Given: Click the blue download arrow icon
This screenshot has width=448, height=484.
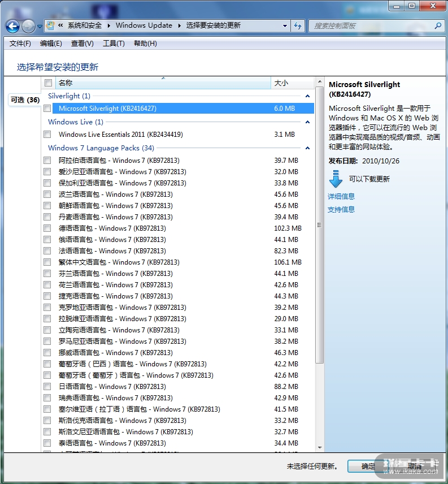Looking at the screenshot, I should coord(336,179).
